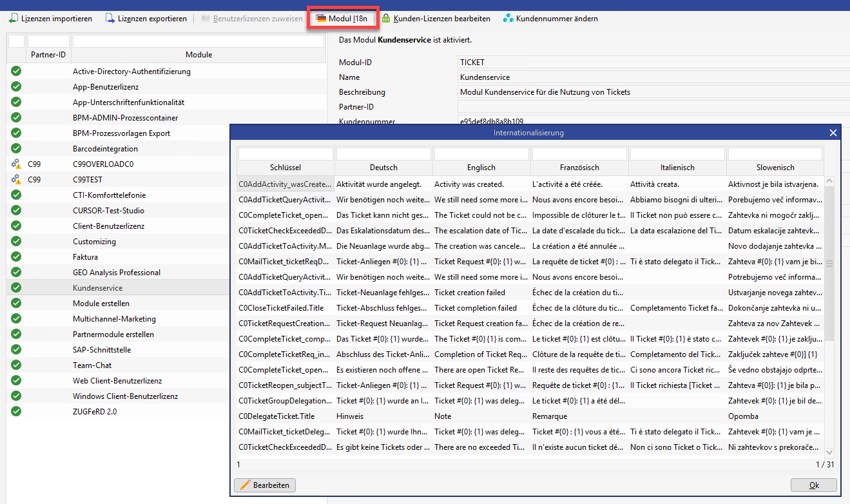This screenshot has height=504, width=850.
Task: Click the Schlüssel column header
Action: (x=285, y=168)
